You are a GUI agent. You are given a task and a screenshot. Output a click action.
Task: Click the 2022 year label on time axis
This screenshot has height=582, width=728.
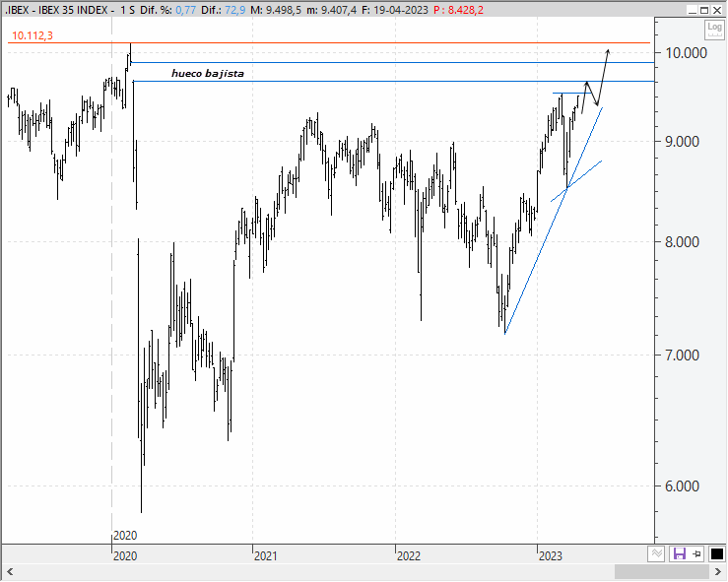pyautogui.click(x=409, y=555)
